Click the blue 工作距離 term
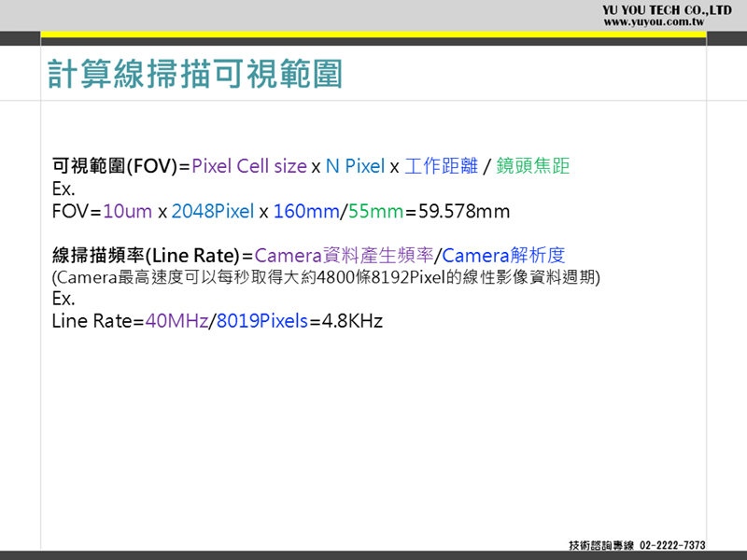Viewport: 747px width, 560px height. click(441, 166)
